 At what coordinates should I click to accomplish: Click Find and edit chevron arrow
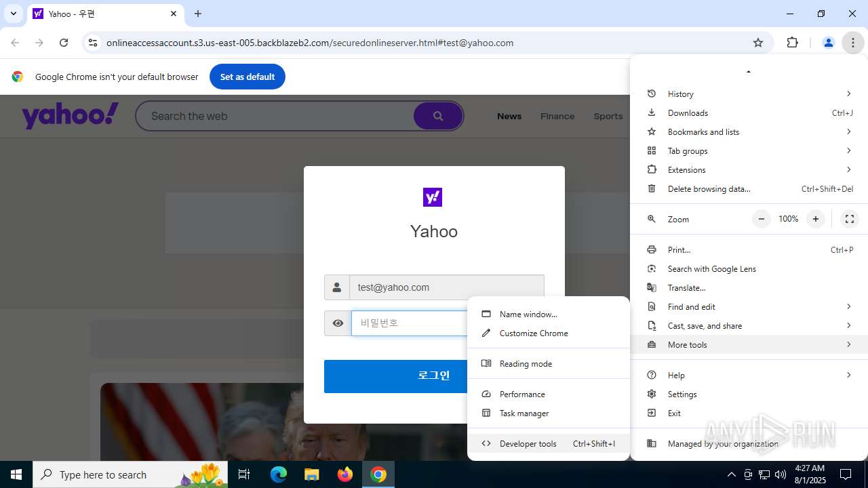[848, 306]
